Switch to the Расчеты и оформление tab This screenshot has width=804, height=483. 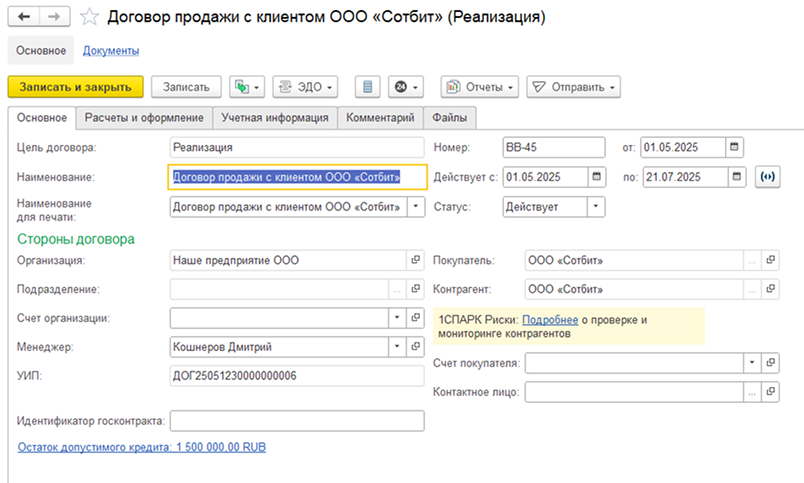point(144,118)
